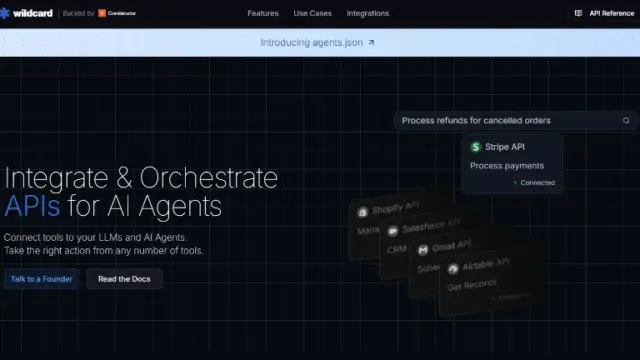This screenshot has height=360, width=640.
Task: Open the Features menu item
Action: click(263, 13)
